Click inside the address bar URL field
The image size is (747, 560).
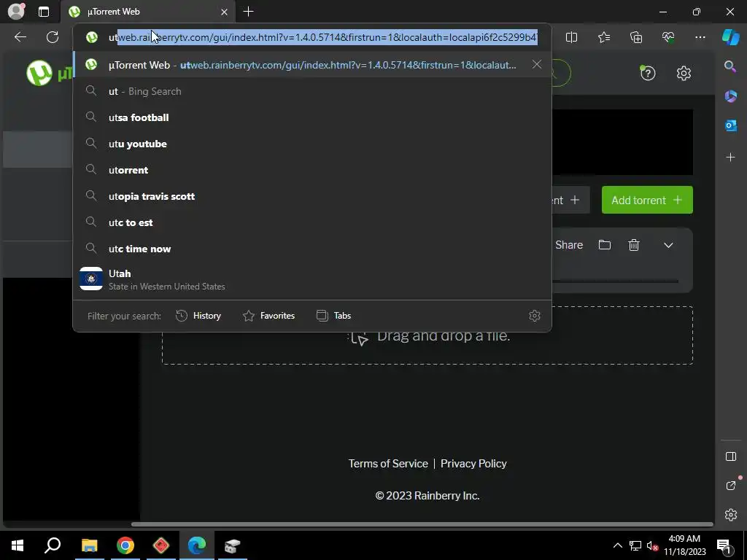[x=323, y=37]
